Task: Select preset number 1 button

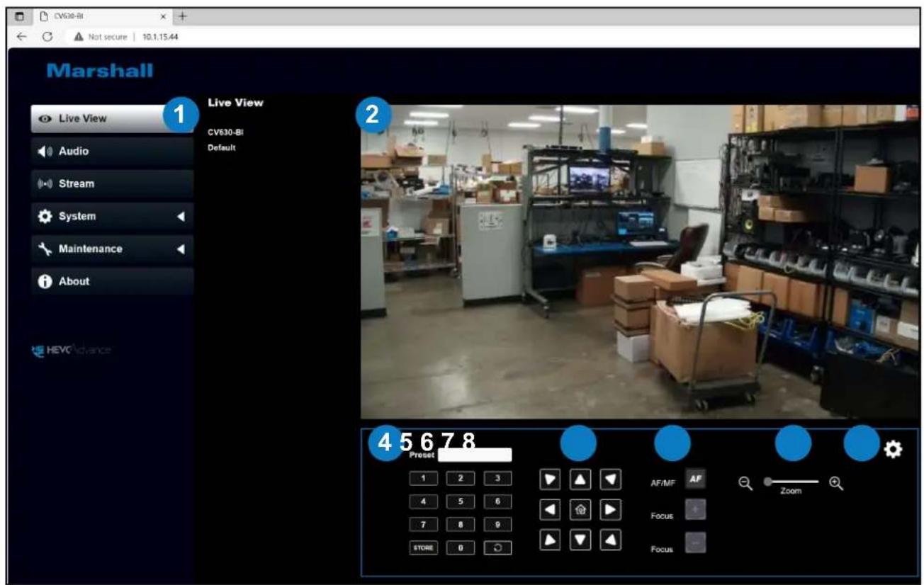Action: tap(424, 479)
